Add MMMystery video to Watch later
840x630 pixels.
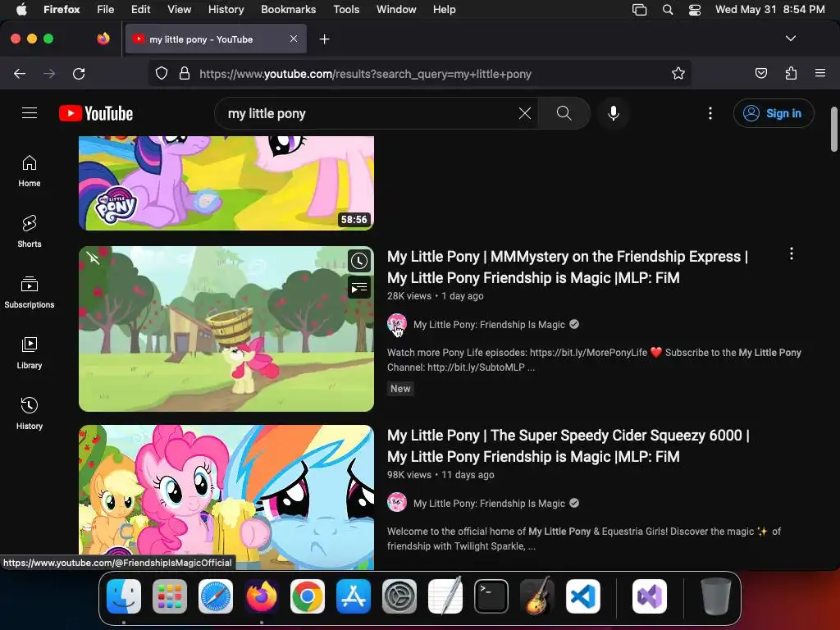tap(359, 262)
